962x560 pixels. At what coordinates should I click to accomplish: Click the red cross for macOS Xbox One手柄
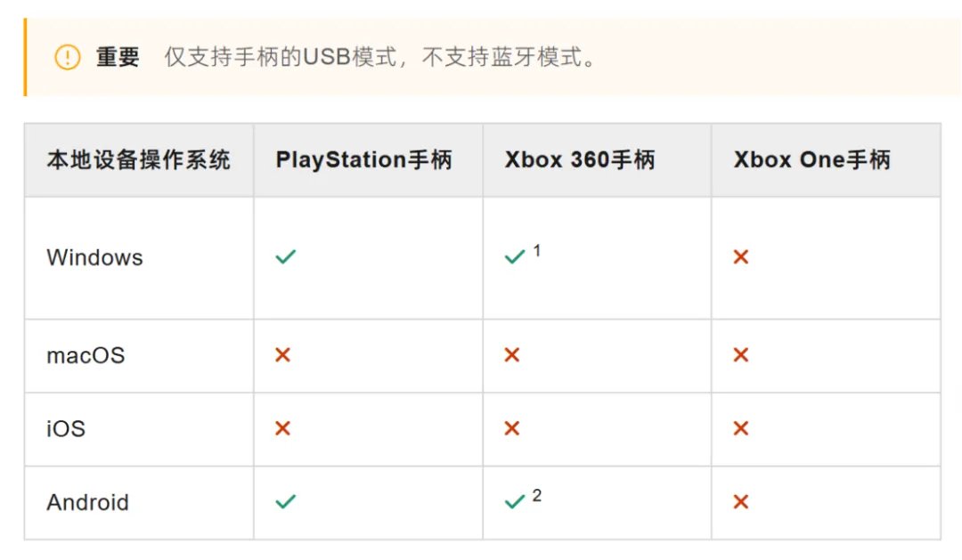pyautogui.click(x=741, y=355)
